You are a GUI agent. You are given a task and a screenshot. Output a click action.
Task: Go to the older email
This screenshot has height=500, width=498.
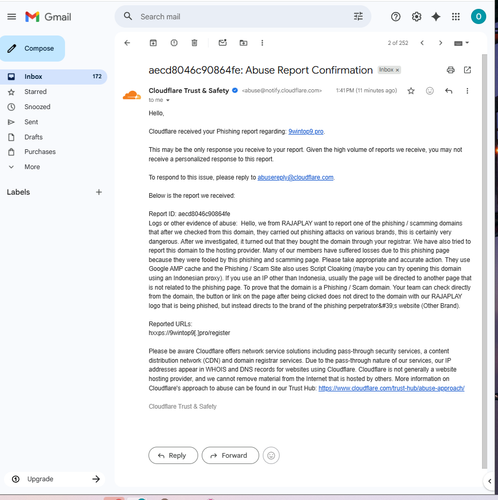tap(441, 43)
